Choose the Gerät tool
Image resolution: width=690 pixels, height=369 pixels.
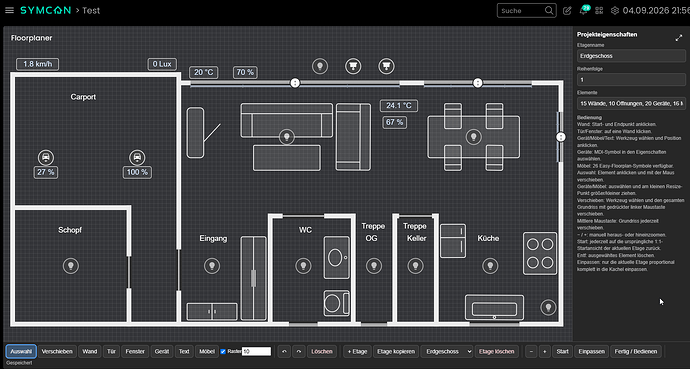coord(162,351)
